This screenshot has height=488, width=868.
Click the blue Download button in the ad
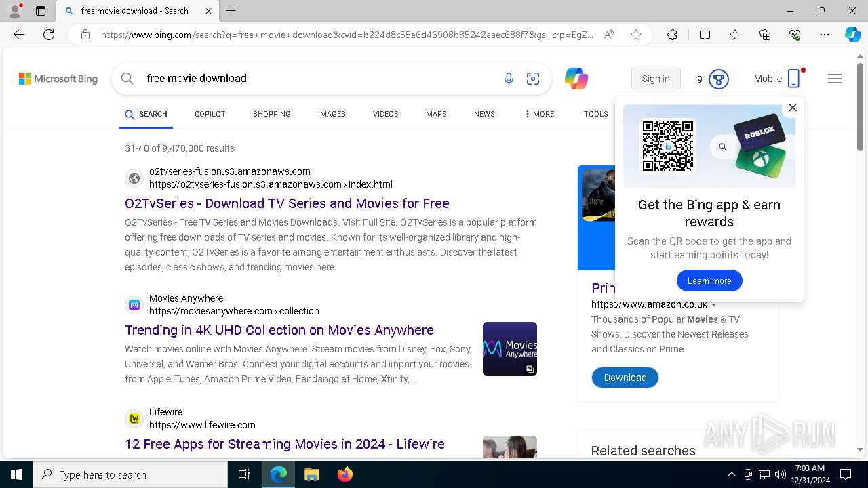click(x=625, y=378)
